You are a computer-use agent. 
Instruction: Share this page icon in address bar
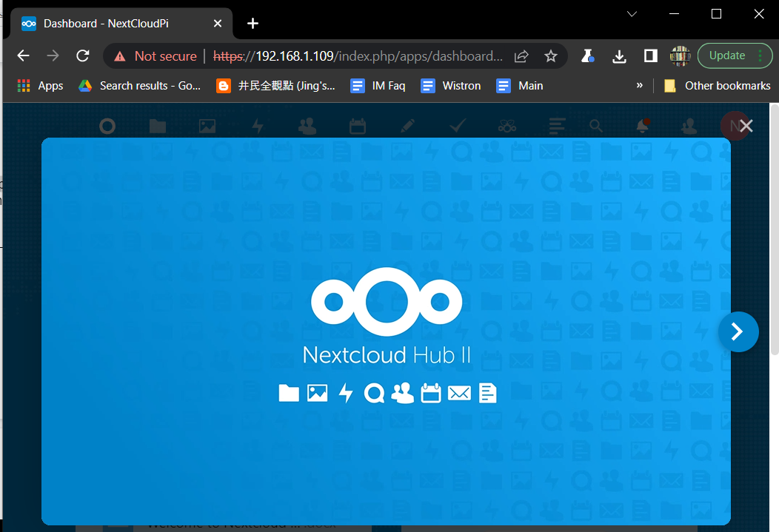point(521,56)
